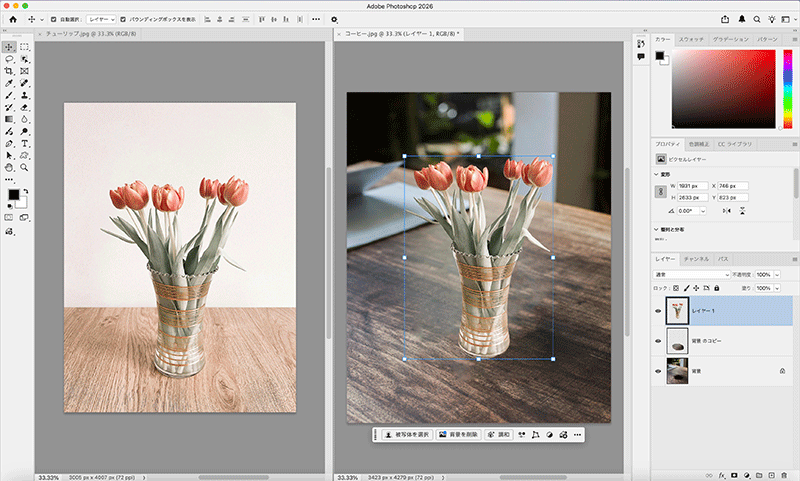The image size is (800, 481).
Task: Select the Crop tool in the toolbox
Action: coord(8,72)
